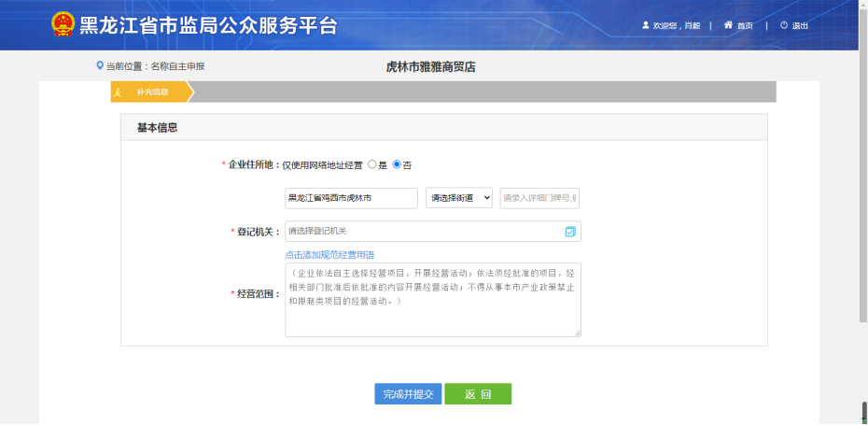Click the 当前位置：名称自主申报 breadcrumb

coord(155,66)
